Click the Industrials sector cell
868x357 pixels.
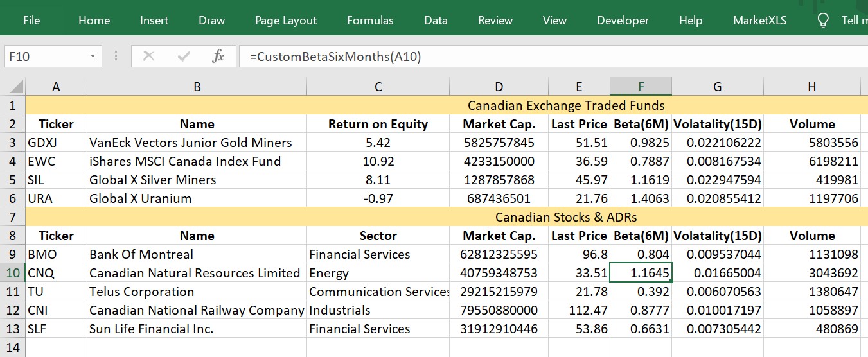pyautogui.click(x=378, y=310)
